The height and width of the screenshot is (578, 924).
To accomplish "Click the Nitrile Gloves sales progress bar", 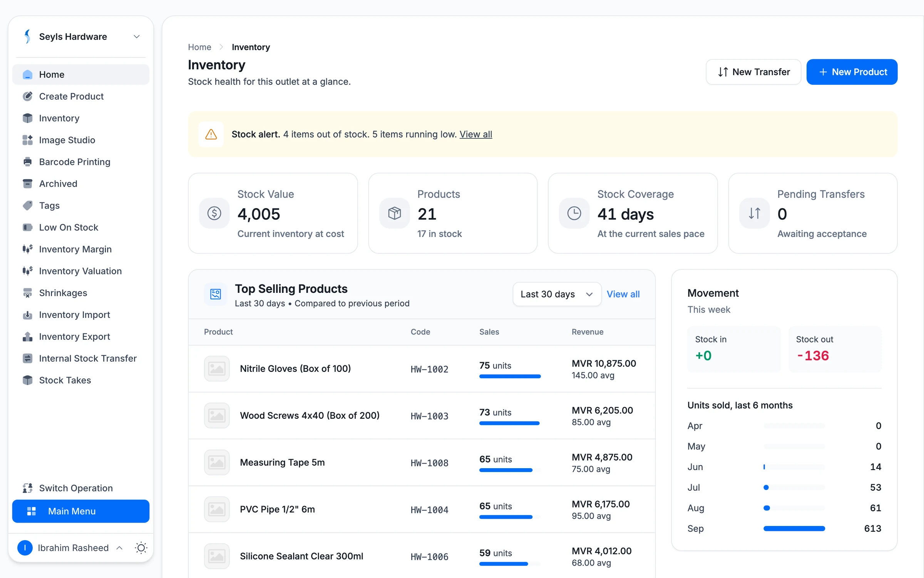I will [x=510, y=376].
